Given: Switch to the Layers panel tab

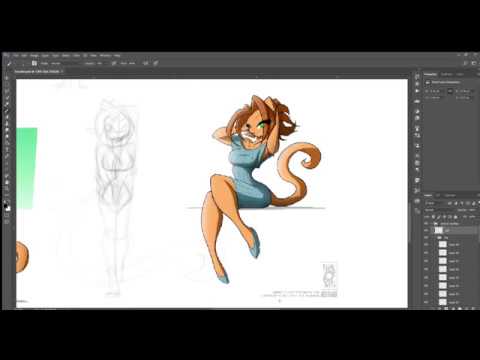Looking at the screenshot, I should coord(428,195).
